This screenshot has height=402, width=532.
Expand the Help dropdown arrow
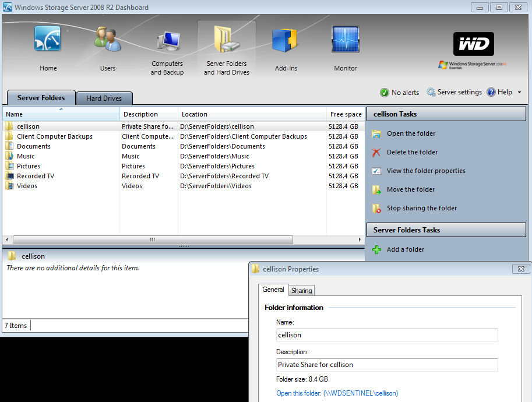(x=519, y=92)
